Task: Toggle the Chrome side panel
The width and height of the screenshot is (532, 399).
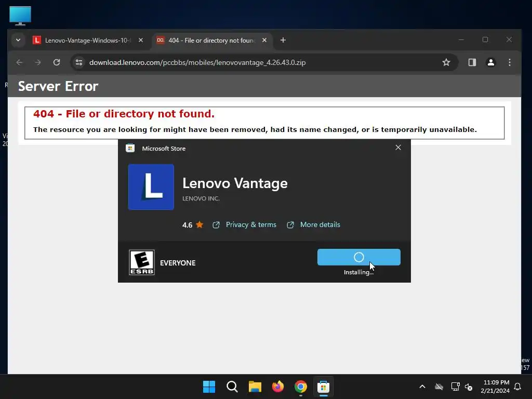Action: pos(472,62)
